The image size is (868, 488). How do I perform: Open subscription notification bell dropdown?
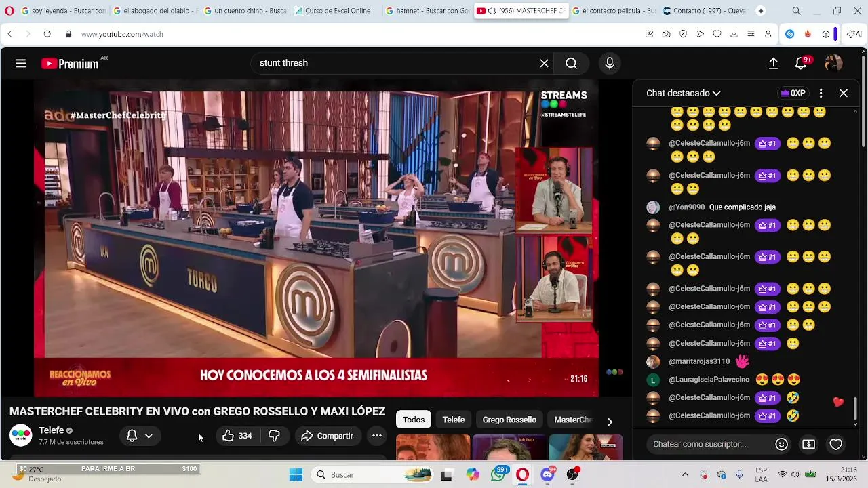pyautogui.click(x=140, y=436)
